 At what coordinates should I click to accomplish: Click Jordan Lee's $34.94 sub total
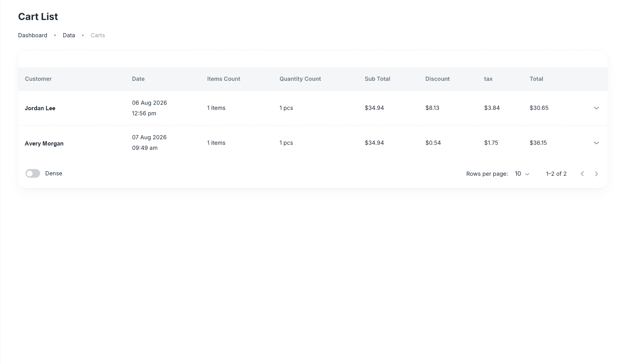point(374,108)
